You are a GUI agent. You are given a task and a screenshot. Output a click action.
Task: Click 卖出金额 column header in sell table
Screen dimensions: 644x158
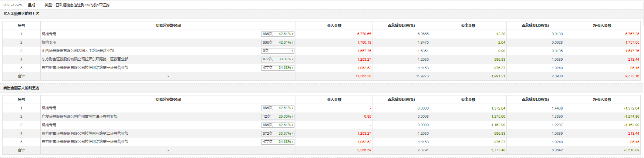[x=468, y=100]
